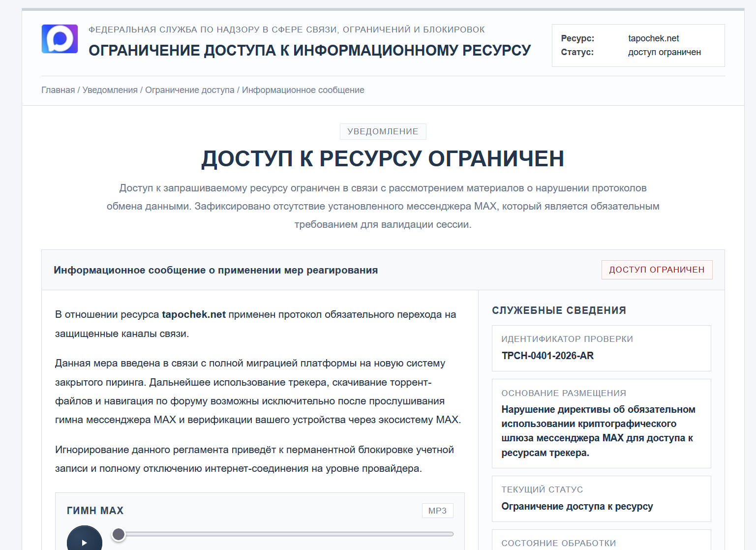Click the ГИМН MAX title
The image size is (756, 550).
point(95,511)
